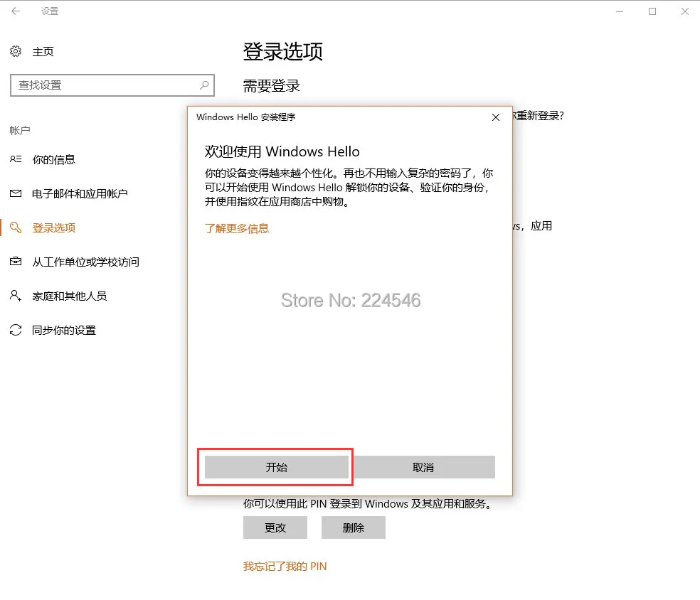
Task: Click the 删除 PIN button
Action: (353, 527)
